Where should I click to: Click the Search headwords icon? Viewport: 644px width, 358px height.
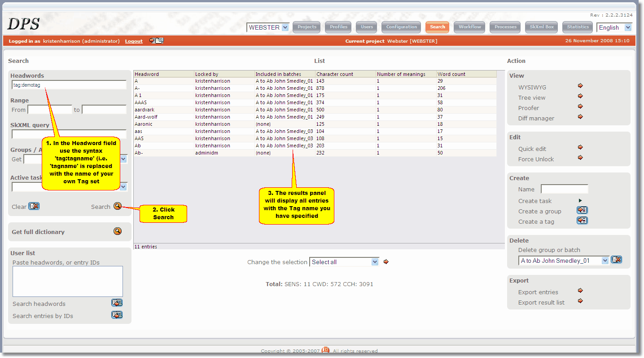click(x=117, y=303)
